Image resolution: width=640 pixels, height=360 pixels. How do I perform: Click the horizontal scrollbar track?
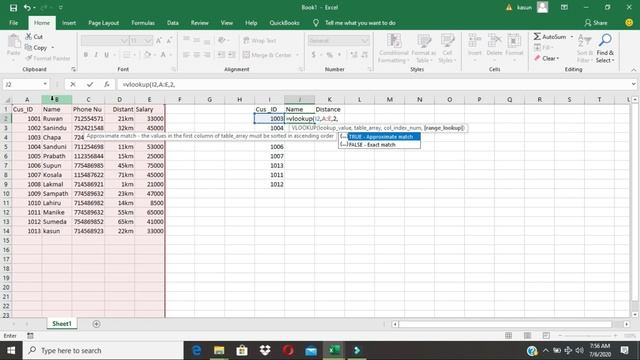tap(505, 324)
